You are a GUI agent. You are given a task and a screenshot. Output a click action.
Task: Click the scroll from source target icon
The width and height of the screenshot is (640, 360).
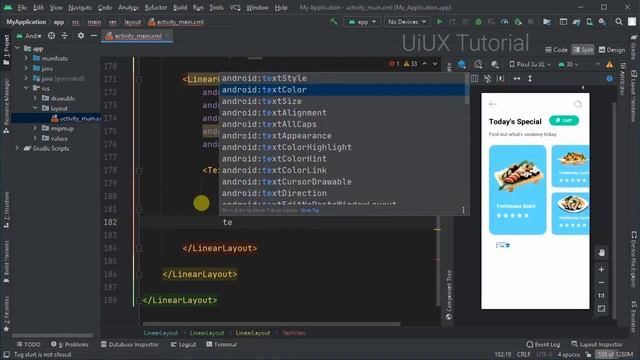coord(51,36)
